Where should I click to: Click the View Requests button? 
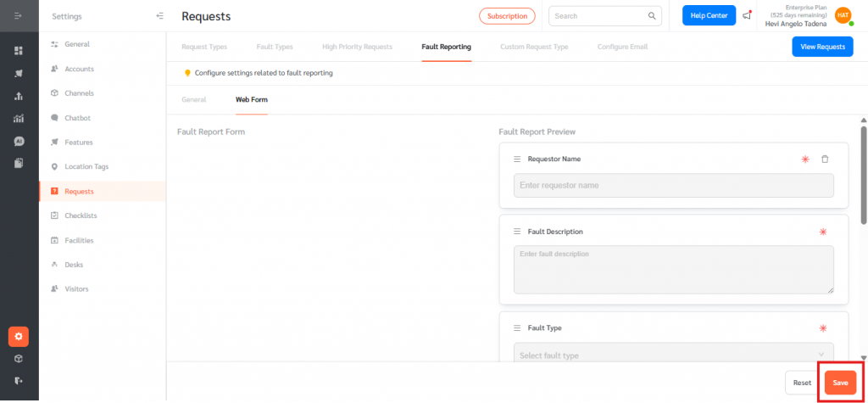(821, 47)
